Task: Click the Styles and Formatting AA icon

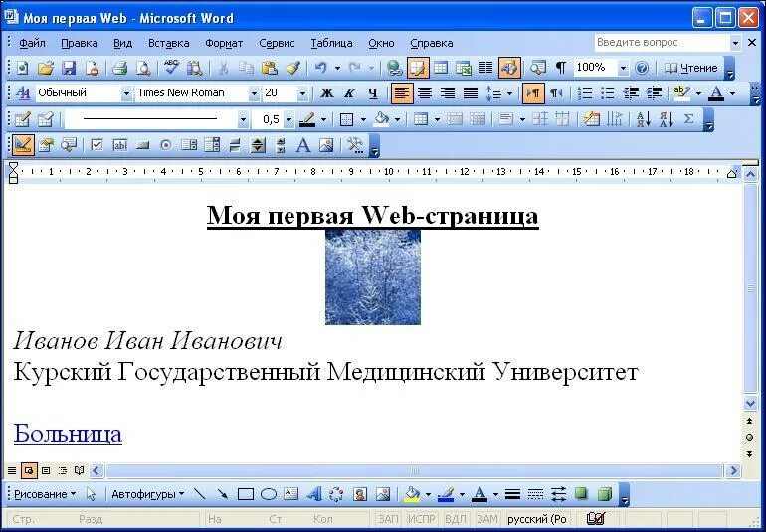Action: pos(23,92)
